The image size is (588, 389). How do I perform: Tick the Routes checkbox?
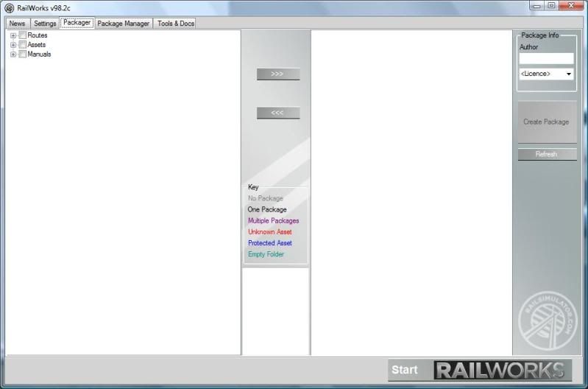(22, 35)
